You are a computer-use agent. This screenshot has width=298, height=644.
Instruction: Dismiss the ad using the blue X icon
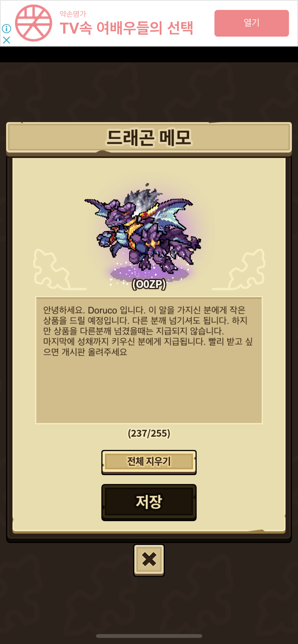click(x=6, y=40)
